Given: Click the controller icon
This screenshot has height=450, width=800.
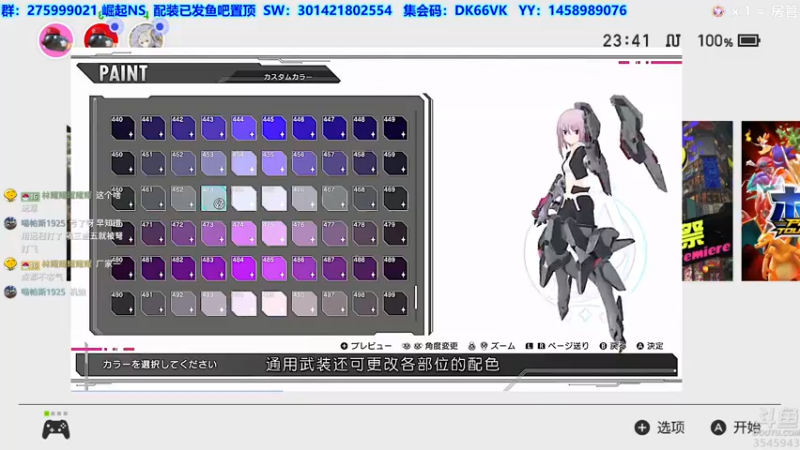Looking at the screenshot, I should tap(56, 429).
